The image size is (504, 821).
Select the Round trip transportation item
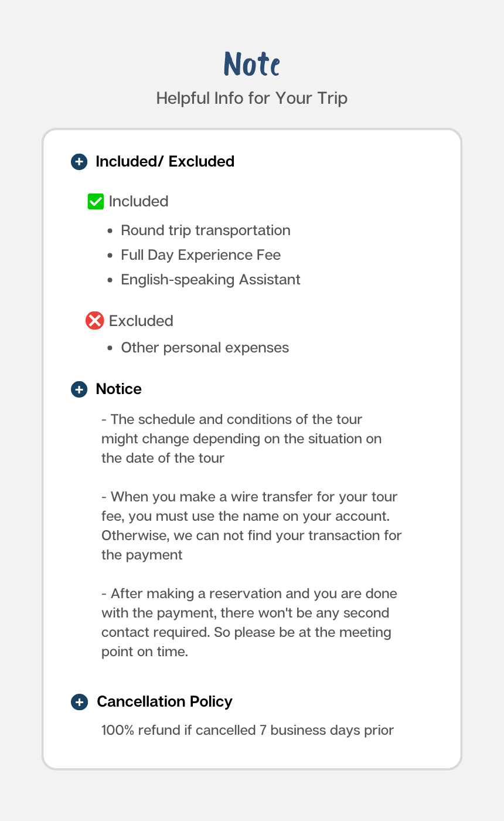(206, 230)
